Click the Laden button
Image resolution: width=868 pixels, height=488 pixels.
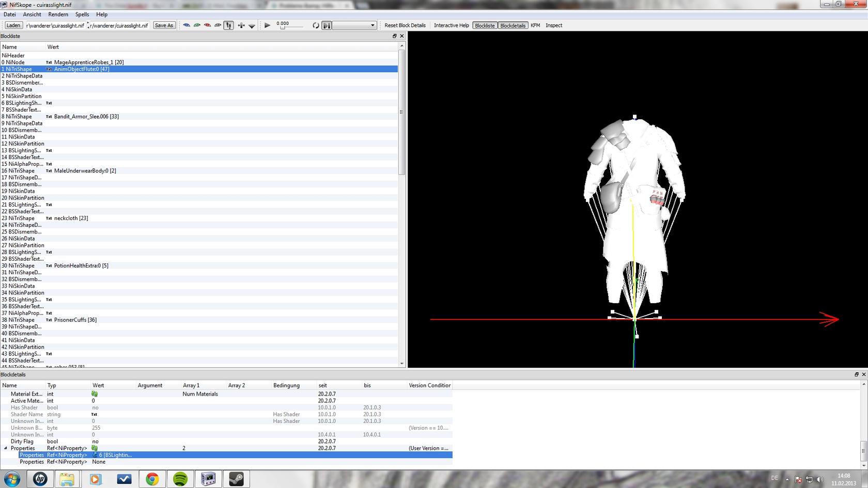[x=13, y=25]
